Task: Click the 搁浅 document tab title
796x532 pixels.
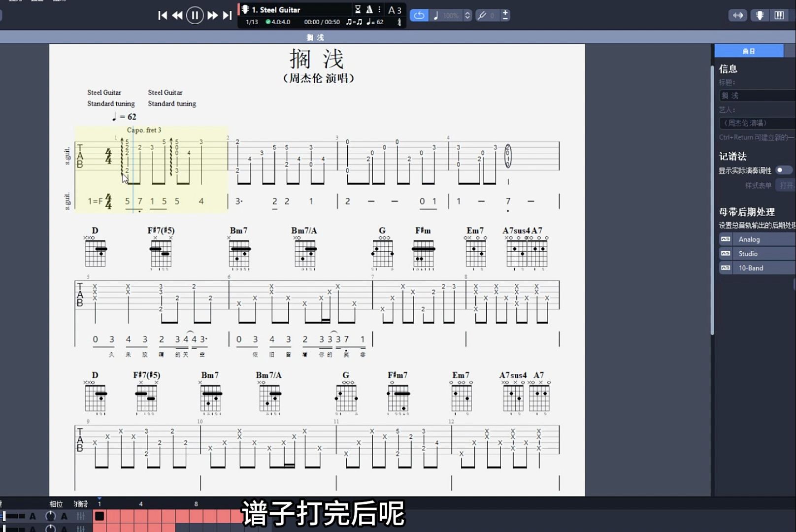Action: [315, 37]
